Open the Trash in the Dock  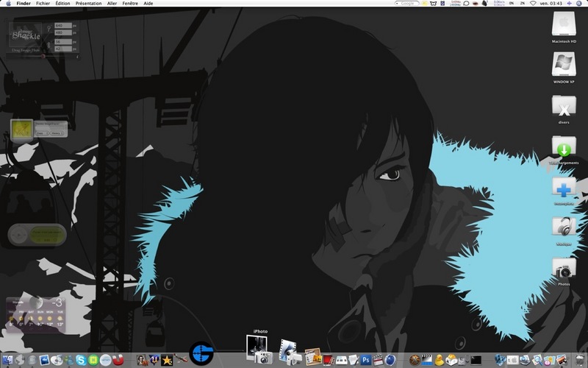[579, 360]
